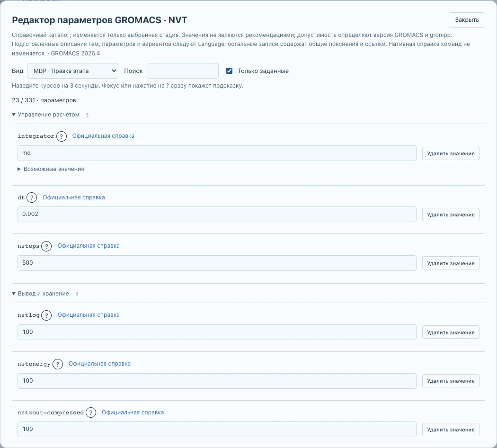Screen dimensions: 497x448
Task: Click the nstxout-compressed value field
Action: tap(217, 429)
